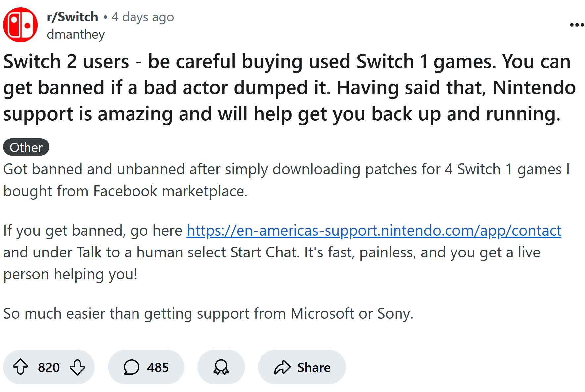This screenshot has width=585, height=392.
Task: Open the three-dot post options menu
Action: coord(577,25)
